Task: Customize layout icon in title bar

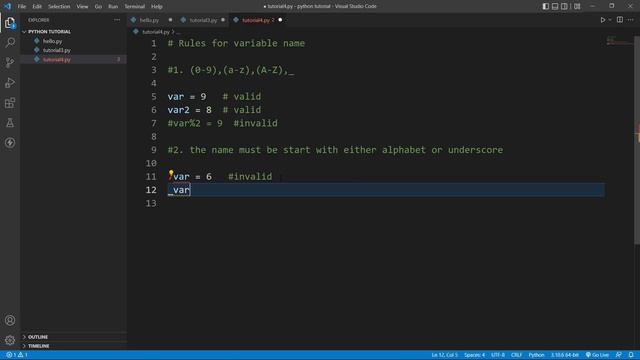Action: coord(577,6)
